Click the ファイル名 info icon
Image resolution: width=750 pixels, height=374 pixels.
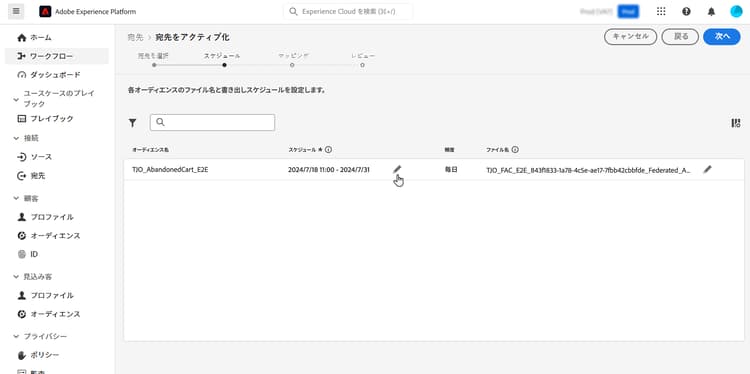[x=515, y=150]
